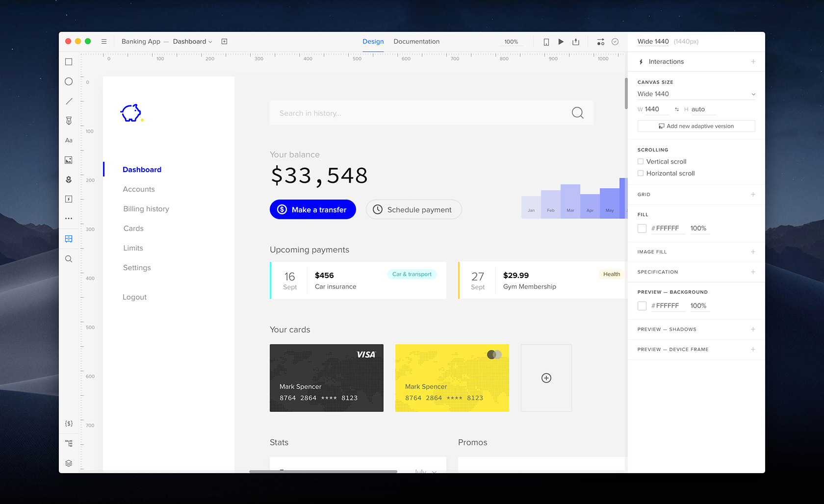Click the device mirror preview icon
The image size is (824, 504).
[x=546, y=42]
